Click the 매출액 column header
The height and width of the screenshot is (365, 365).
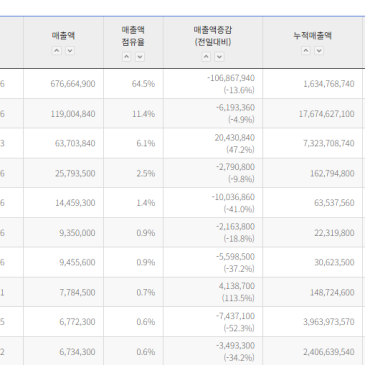(63, 36)
